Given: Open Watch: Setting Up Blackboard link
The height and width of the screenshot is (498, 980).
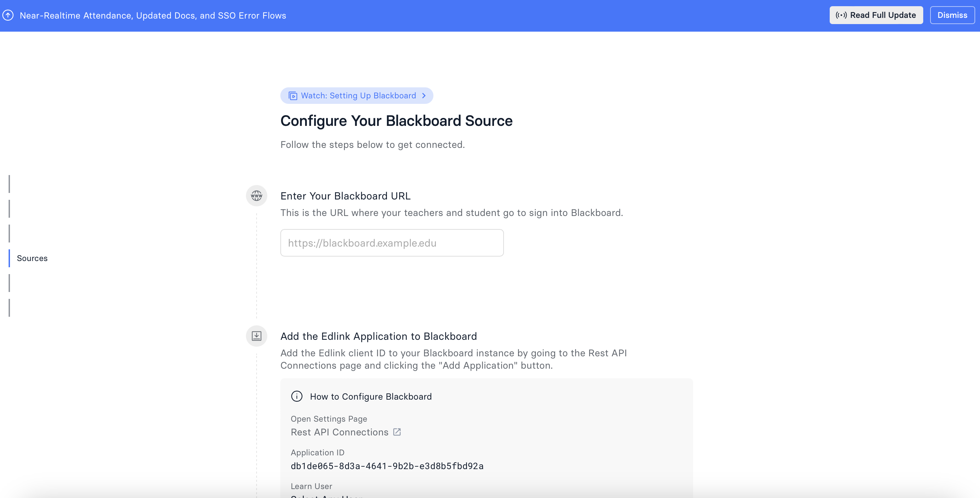Looking at the screenshot, I should pyautogui.click(x=358, y=96).
